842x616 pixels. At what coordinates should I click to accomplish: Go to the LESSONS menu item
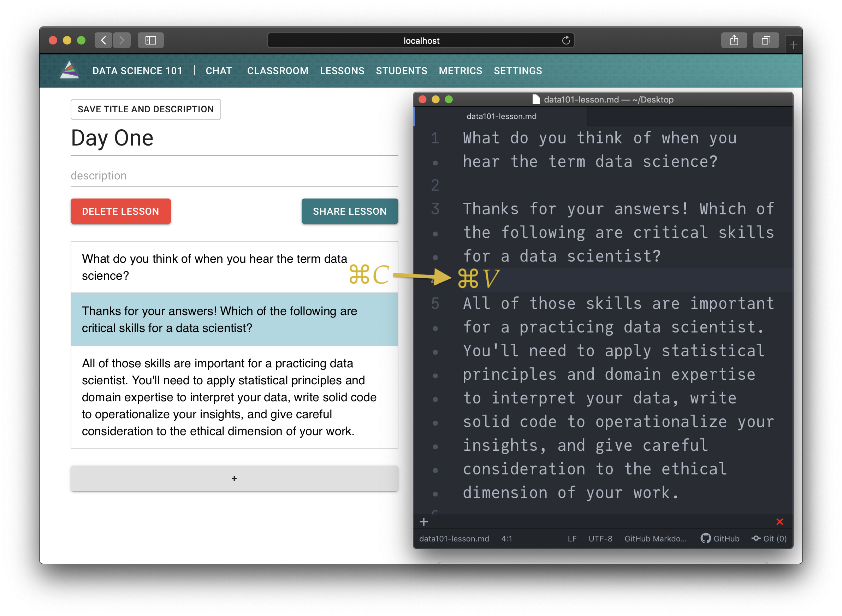point(342,71)
